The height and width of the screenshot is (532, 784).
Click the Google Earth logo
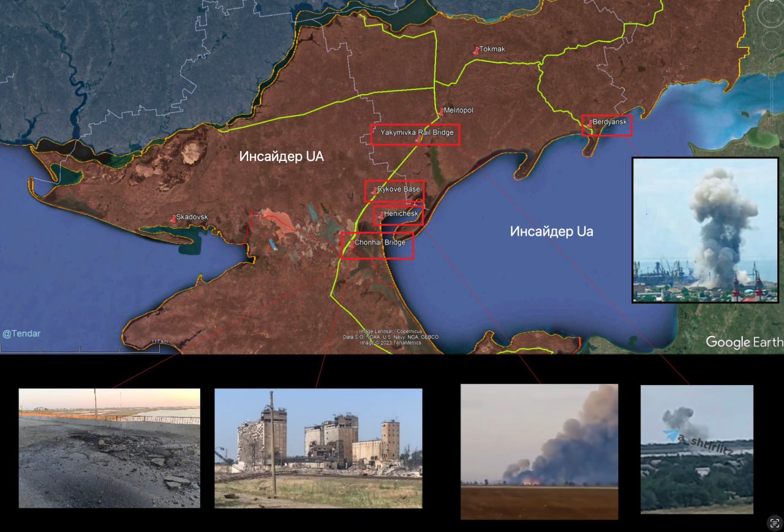pos(744,342)
